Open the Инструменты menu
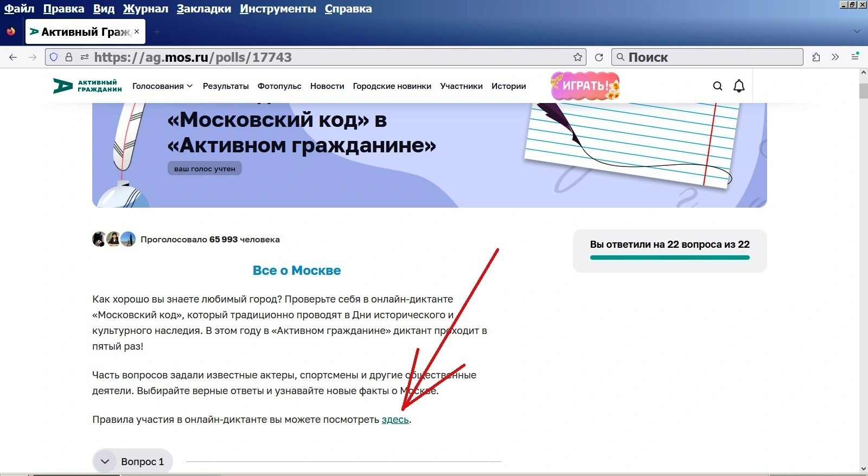 [278, 9]
